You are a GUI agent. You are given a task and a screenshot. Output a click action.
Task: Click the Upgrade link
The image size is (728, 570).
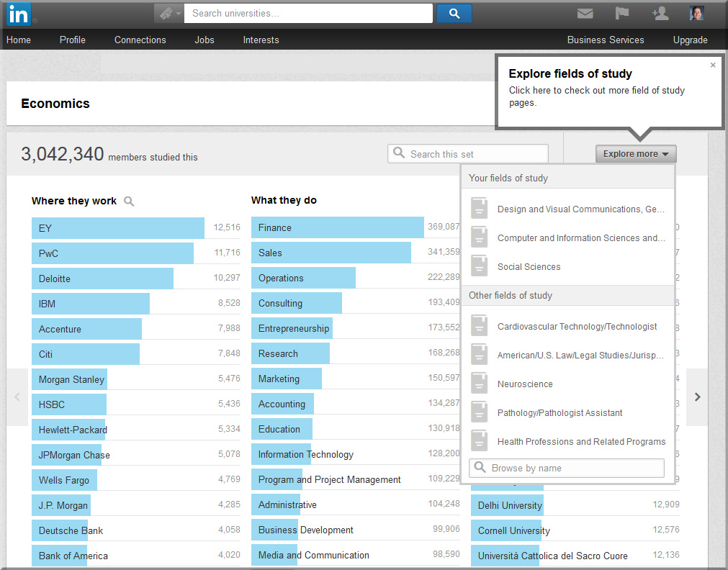(691, 40)
